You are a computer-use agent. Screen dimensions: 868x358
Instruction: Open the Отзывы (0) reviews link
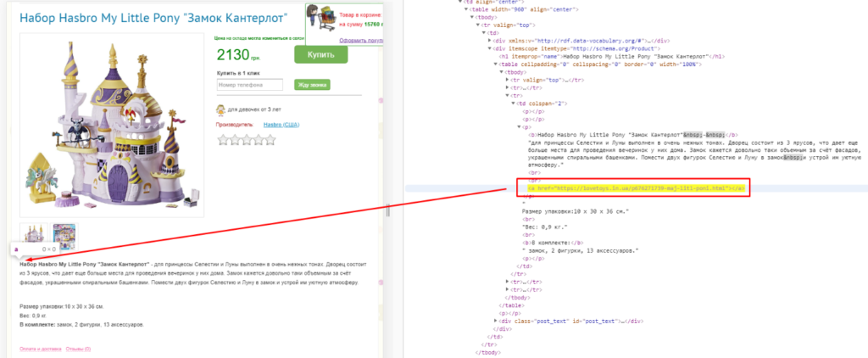78,349
